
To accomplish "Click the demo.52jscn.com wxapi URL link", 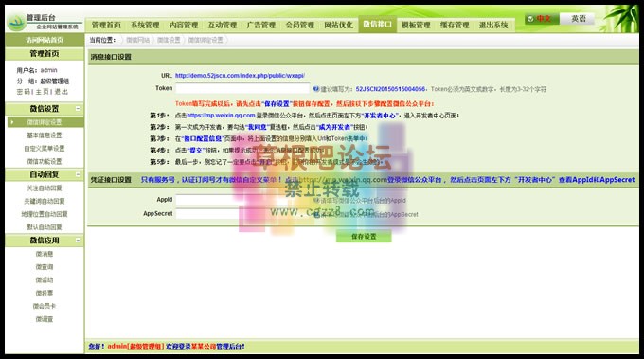I will pyautogui.click(x=240, y=76).
